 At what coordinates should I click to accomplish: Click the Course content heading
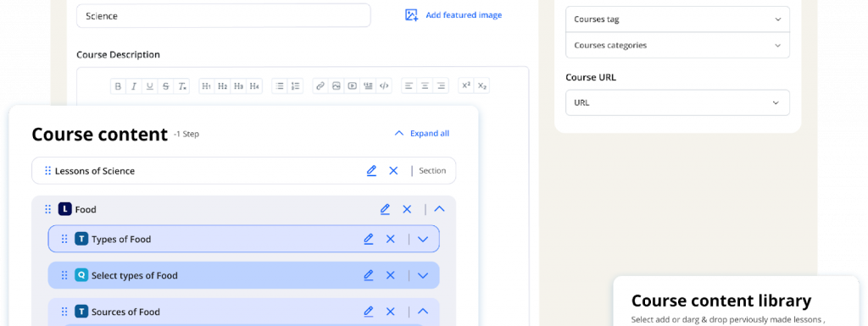click(x=100, y=134)
